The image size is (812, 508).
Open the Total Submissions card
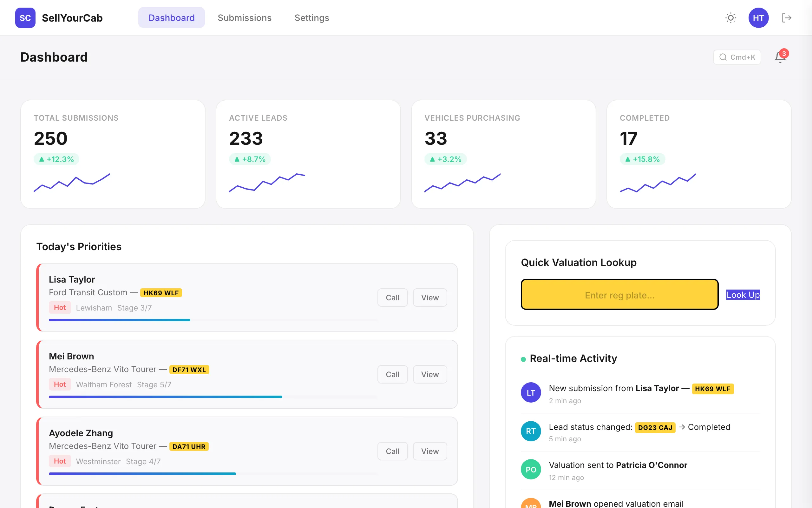click(113, 154)
